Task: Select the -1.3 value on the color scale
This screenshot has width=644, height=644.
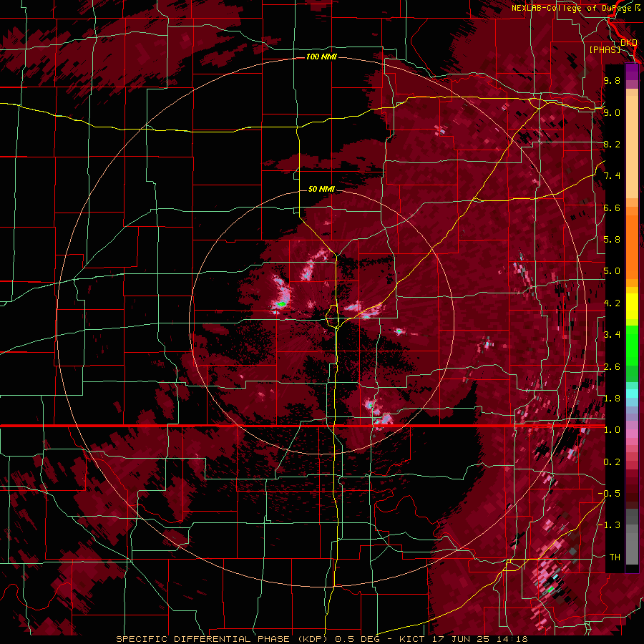Action: pyautogui.click(x=609, y=525)
